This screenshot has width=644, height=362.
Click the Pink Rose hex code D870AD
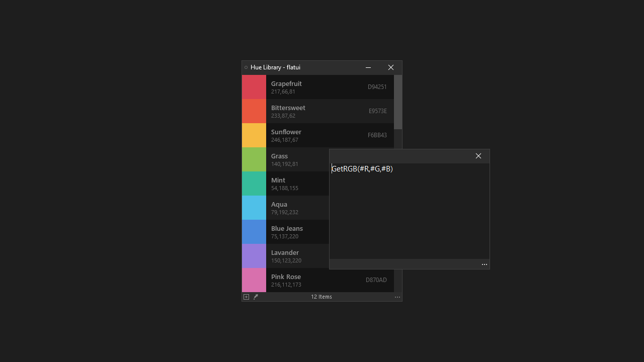click(x=376, y=280)
